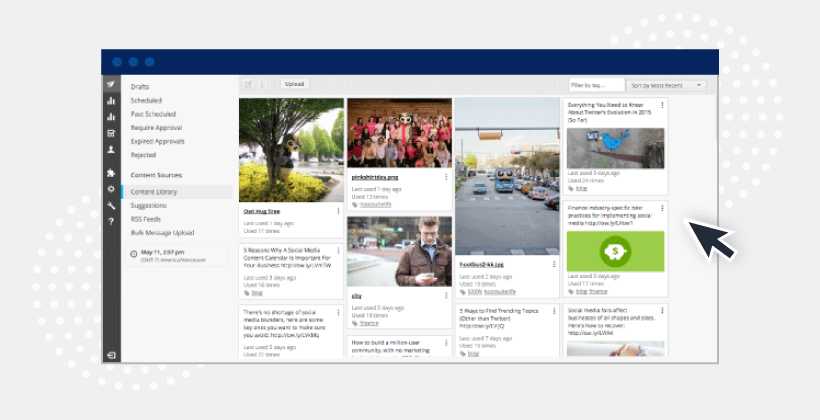820x420 pixels.
Task: Open Contacts person icon in sidebar
Action: (111, 149)
